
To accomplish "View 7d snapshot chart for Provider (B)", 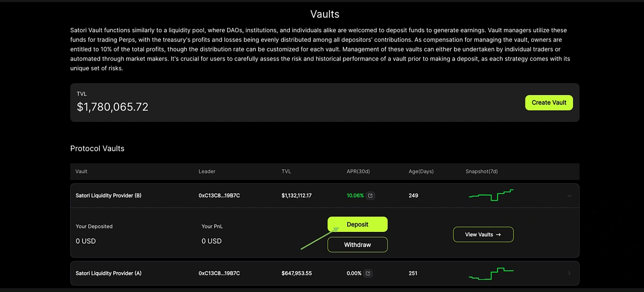I will [x=491, y=195].
